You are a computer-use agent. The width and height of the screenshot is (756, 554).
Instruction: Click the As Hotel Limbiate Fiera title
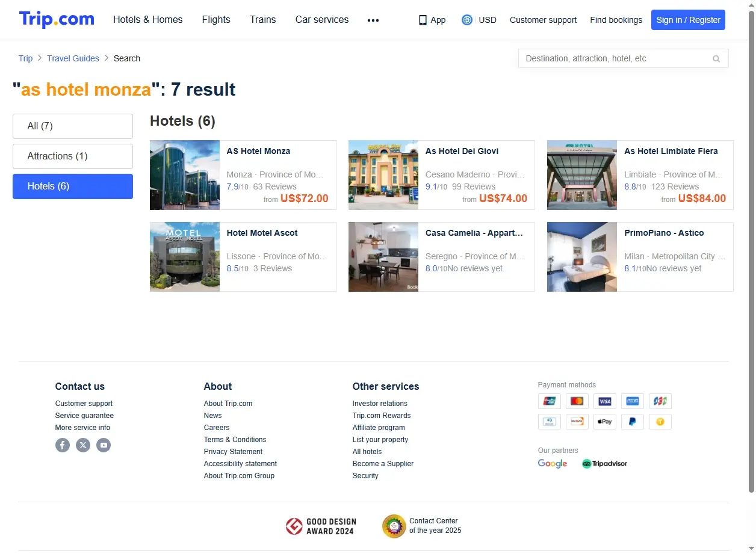[x=671, y=151]
